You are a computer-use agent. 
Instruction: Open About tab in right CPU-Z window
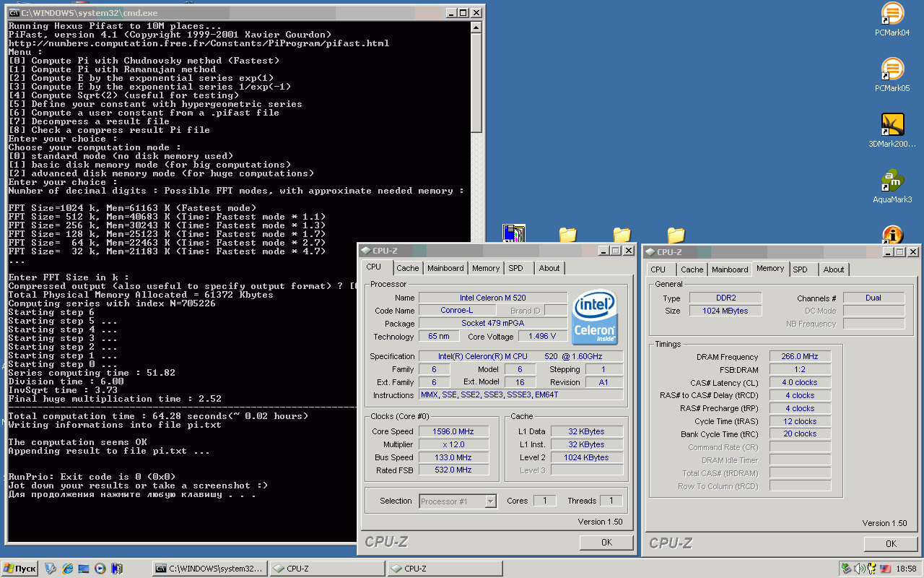tap(834, 269)
